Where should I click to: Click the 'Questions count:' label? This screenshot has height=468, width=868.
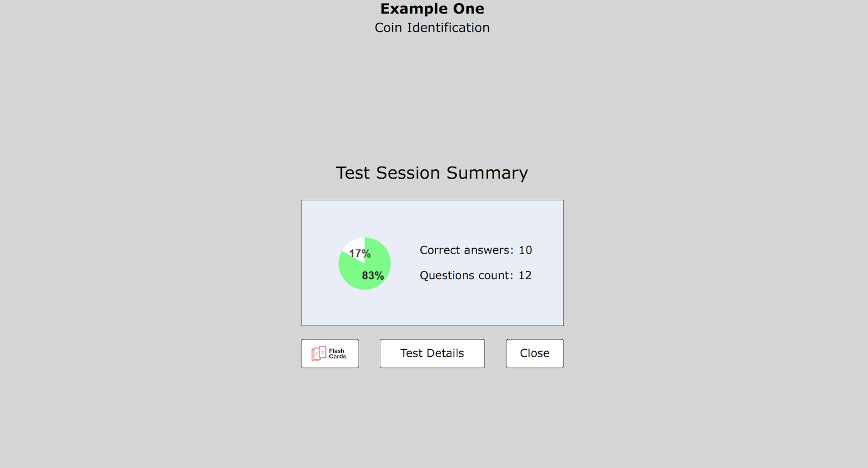coord(466,276)
